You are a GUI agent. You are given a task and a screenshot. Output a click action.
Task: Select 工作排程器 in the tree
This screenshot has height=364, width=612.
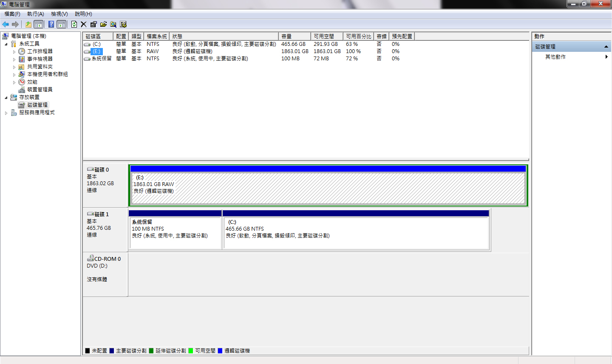pyautogui.click(x=40, y=51)
